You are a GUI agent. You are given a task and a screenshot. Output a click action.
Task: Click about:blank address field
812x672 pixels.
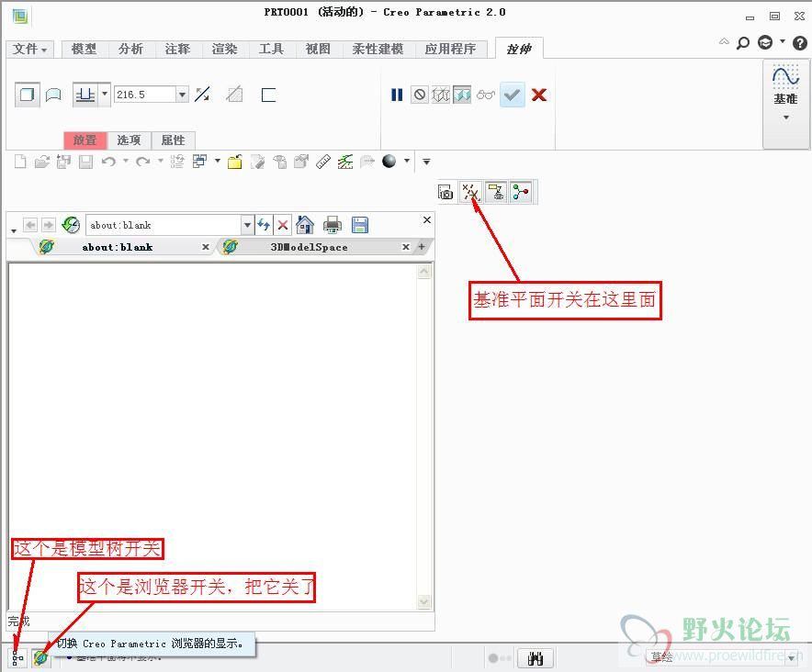(x=164, y=225)
